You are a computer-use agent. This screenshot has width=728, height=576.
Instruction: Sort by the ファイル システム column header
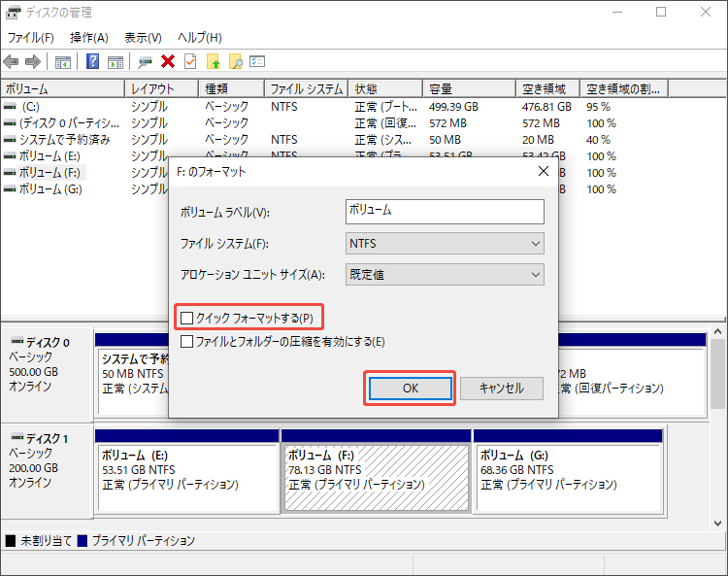coord(307,88)
